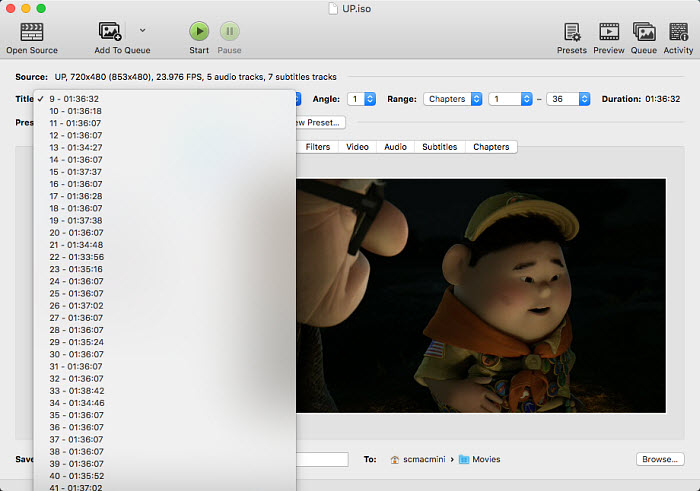
Task: Click the partially hidden New Preset button
Action: pyautogui.click(x=320, y=122)
